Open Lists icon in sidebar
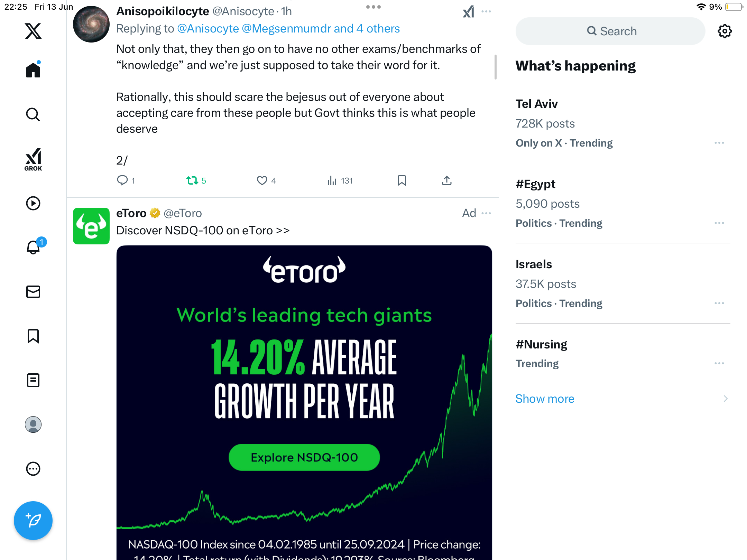The height and width of the screenshot is (560, 747). pos(33,380)
